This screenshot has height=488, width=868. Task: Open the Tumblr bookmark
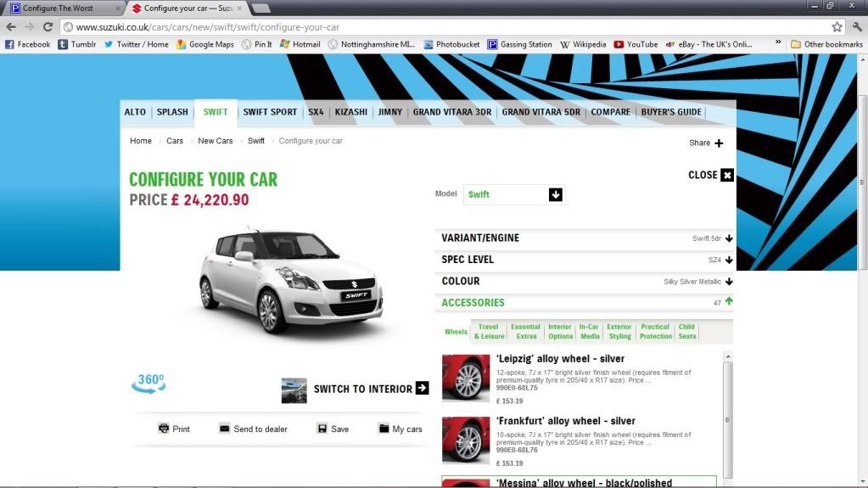point(77,44)
